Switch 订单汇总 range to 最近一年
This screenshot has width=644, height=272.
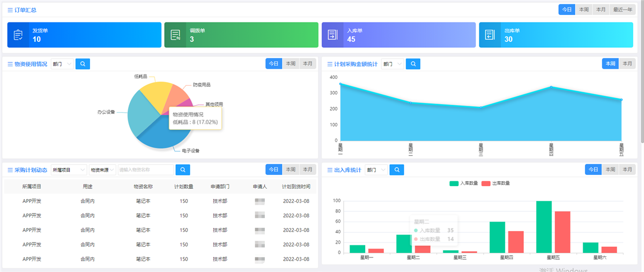click(x=623, y=10)
